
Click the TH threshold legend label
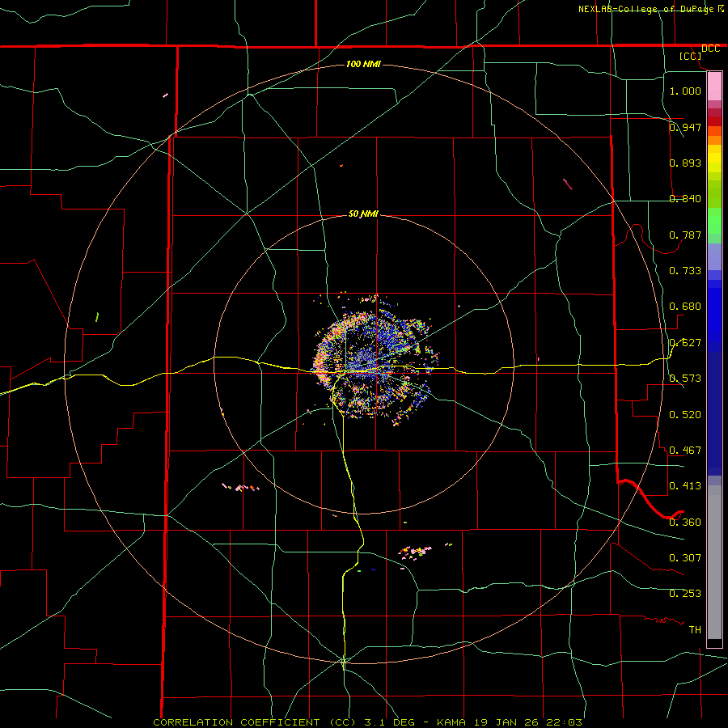(695, 629)
